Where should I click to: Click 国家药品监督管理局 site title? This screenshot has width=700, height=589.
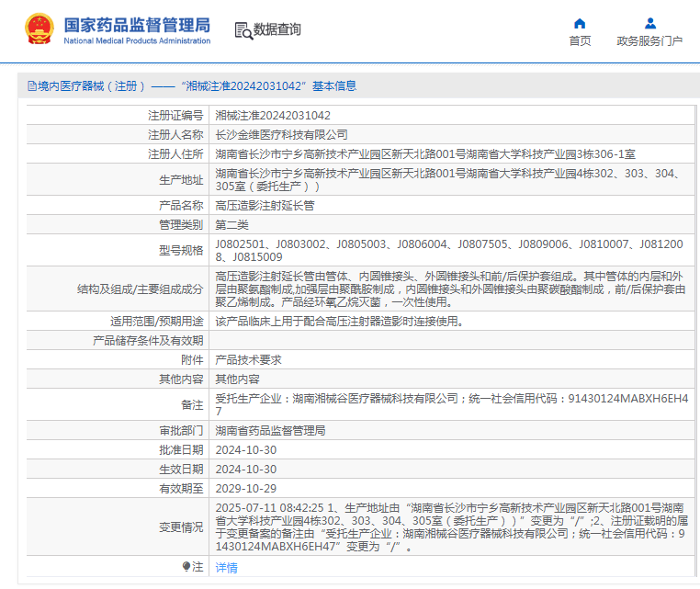[x=137, y=25]
